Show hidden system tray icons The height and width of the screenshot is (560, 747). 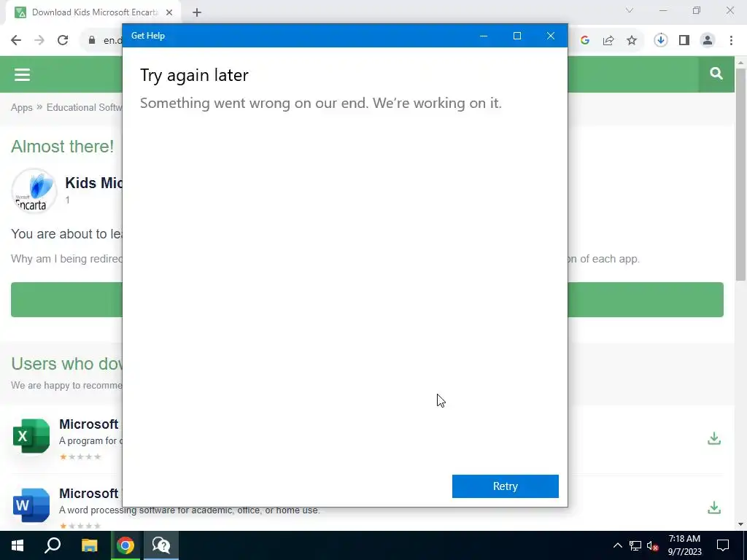pyautogui.click(x=617, y=545)
